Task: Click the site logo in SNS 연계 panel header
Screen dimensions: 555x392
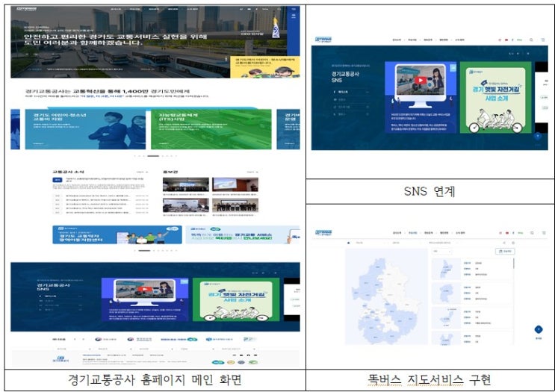Action: pos(323,40)
